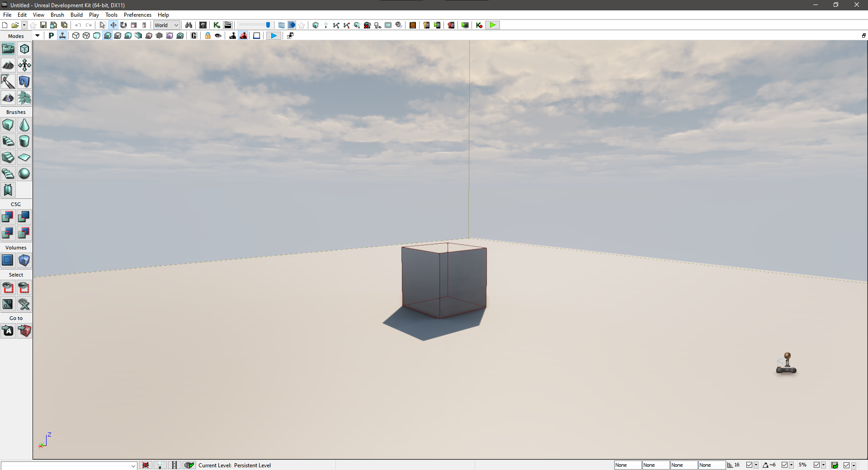868x470 pixels.
Task: Open recent files dropdown arrow
Action: 24,25
